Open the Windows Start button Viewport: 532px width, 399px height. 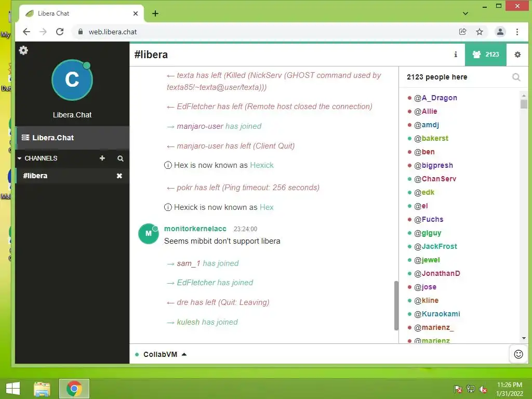(x=13, y=389)
